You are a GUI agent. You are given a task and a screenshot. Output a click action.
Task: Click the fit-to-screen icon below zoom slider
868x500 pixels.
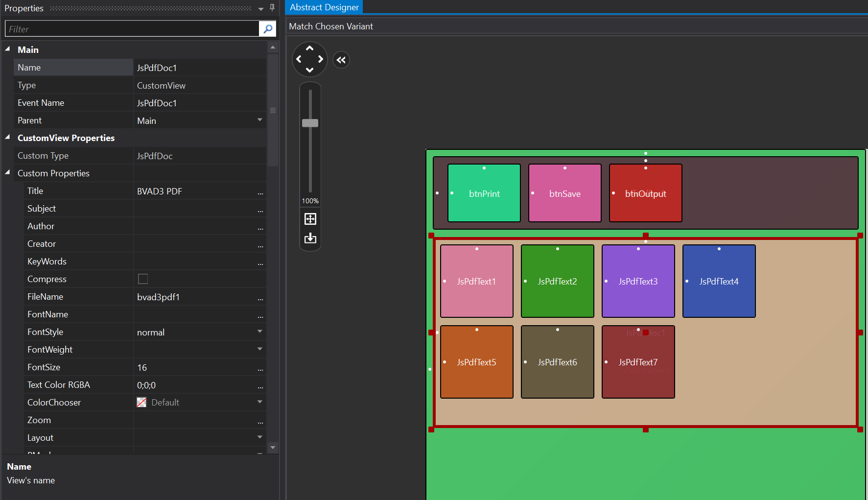(310, 219)
